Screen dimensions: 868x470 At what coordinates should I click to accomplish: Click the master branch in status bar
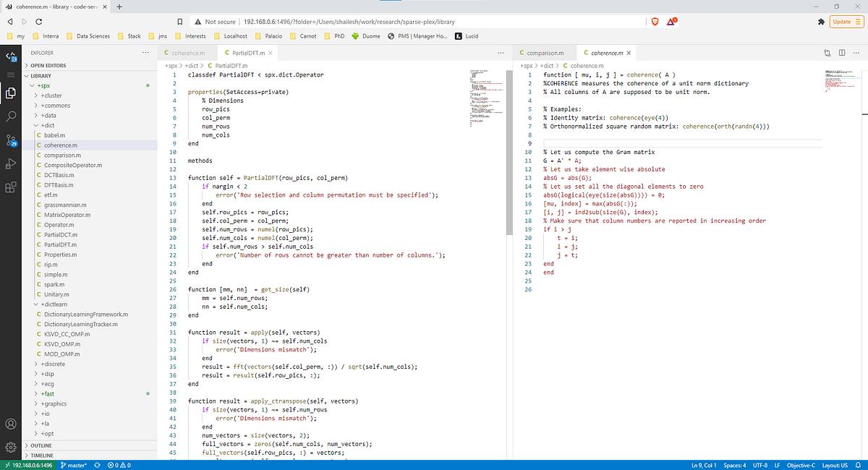click(x=75, y=465)
